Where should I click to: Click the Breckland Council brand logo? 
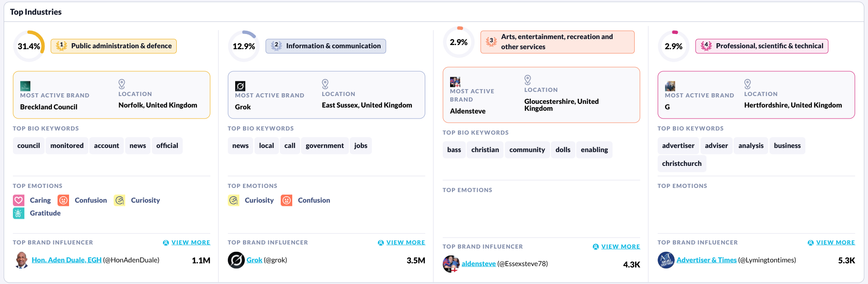click(25, 86)
